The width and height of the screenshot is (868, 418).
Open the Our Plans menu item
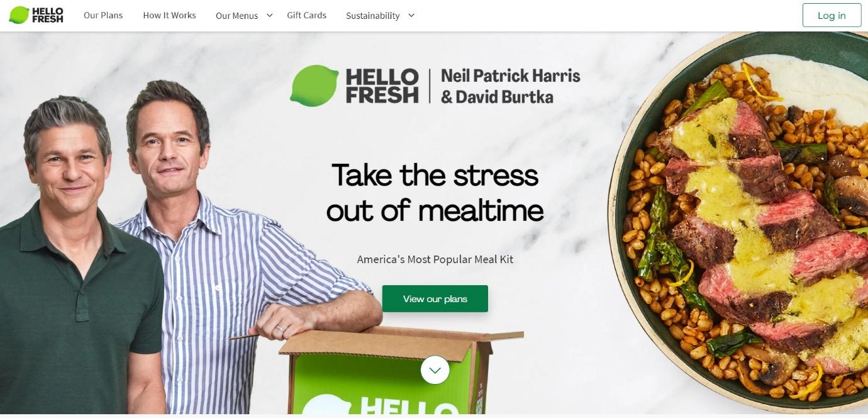[x=103, y=15]
